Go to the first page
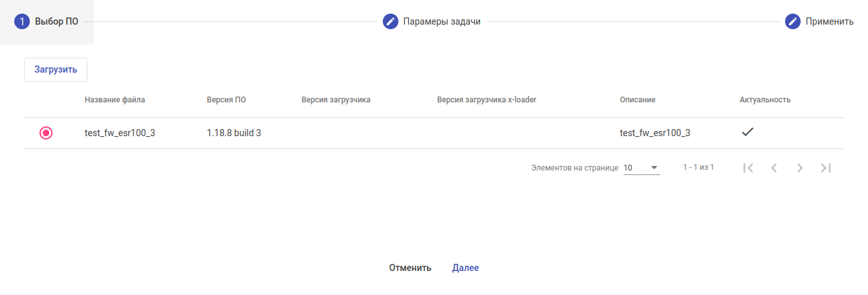868x295 pixels. click(x=748, y=168)
